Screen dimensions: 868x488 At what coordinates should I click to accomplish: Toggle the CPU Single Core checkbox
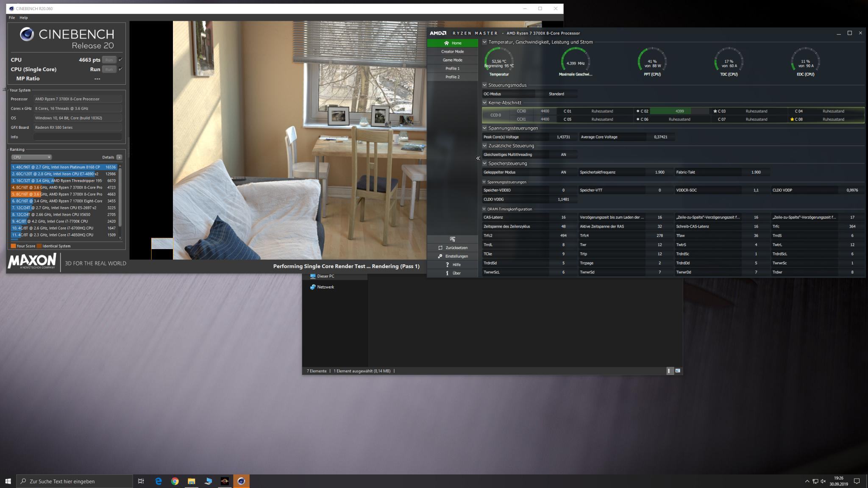point(121,69)
